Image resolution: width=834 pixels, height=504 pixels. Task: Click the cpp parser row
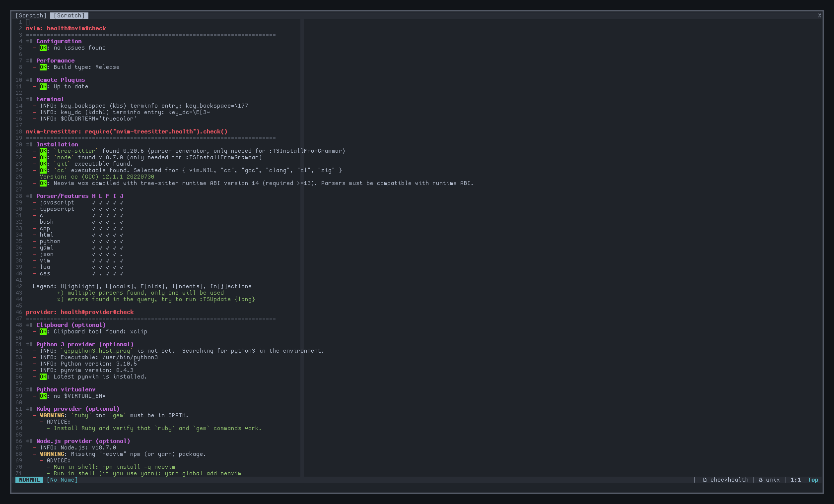(x=78, y=228)
